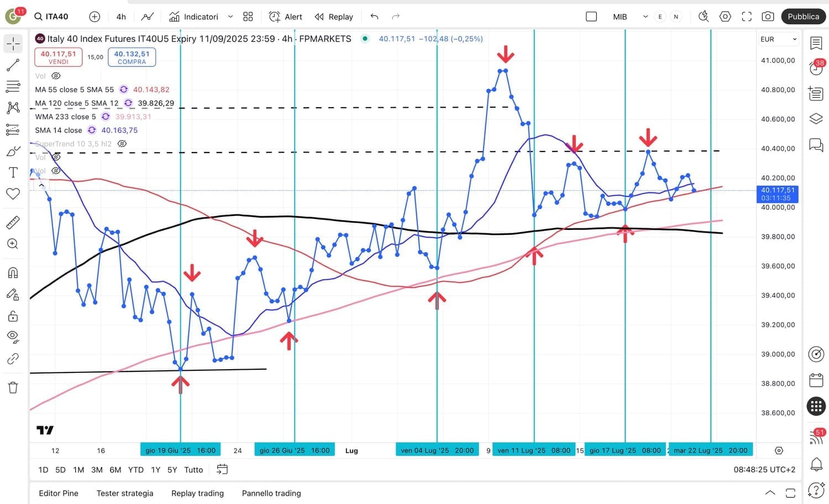829x504 pixels.
Task: Open the watchlist panel
Action: [816, 43]
